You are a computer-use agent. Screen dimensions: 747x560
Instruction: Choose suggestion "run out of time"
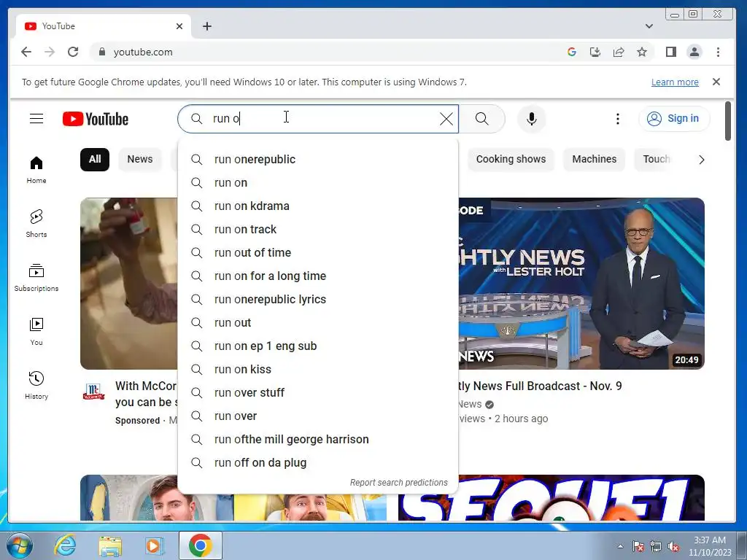(318, 253)
